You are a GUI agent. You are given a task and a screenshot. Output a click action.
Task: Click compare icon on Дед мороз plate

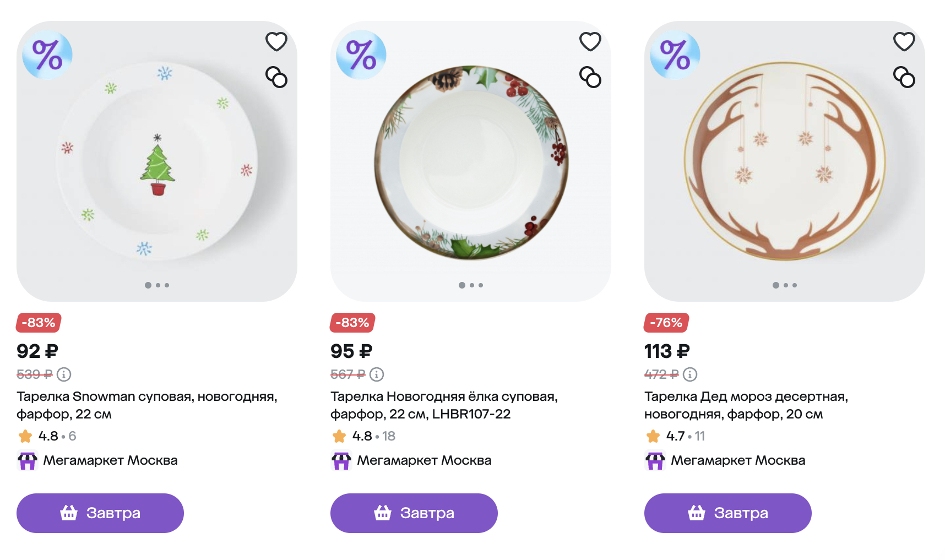tap(904, 77)
